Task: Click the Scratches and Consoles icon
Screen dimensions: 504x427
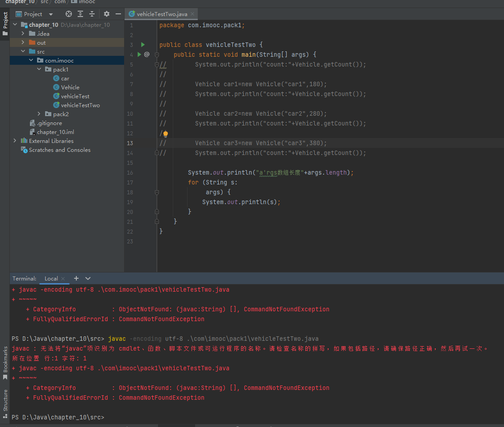Action: pos(24,150)
